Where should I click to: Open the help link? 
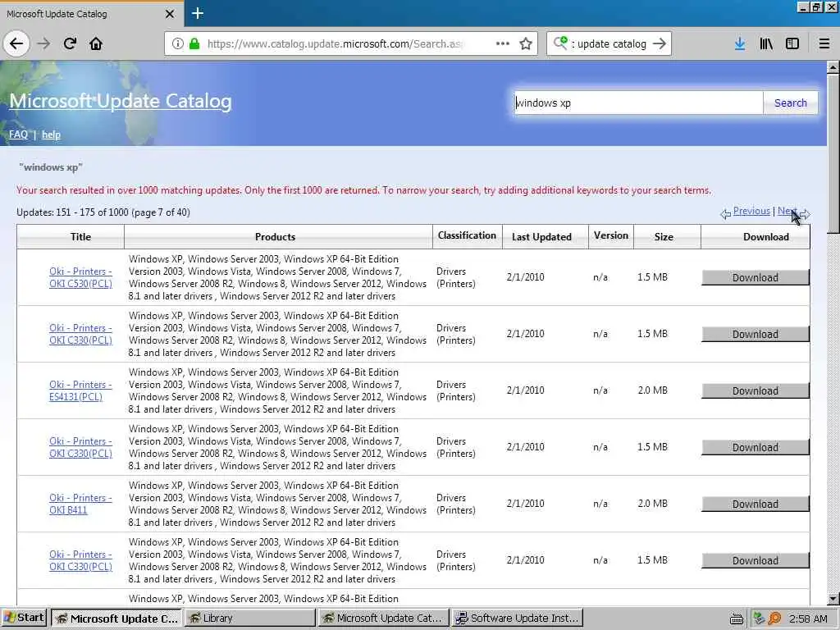[x=51, y=135]
